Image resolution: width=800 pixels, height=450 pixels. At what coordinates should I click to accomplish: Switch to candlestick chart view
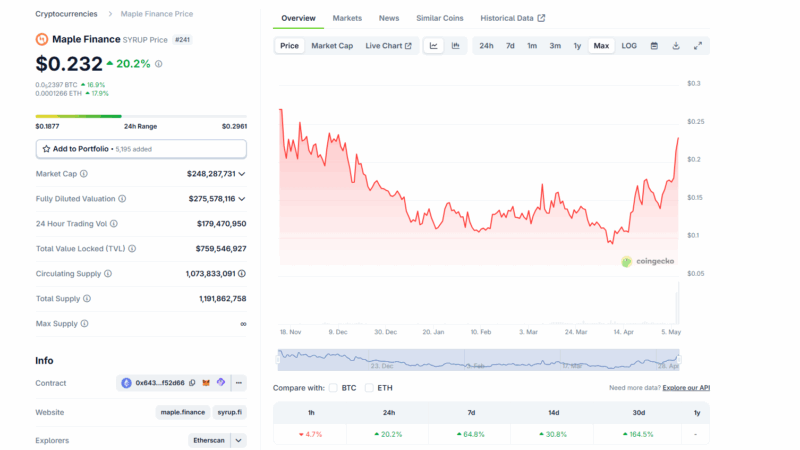[x=456, y=45]
